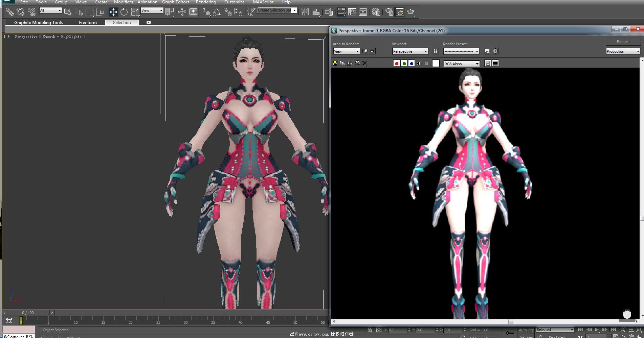Open Edit Named Selection Sets
The height and width of the screenshot is (338, 644).
pos(251,12)
